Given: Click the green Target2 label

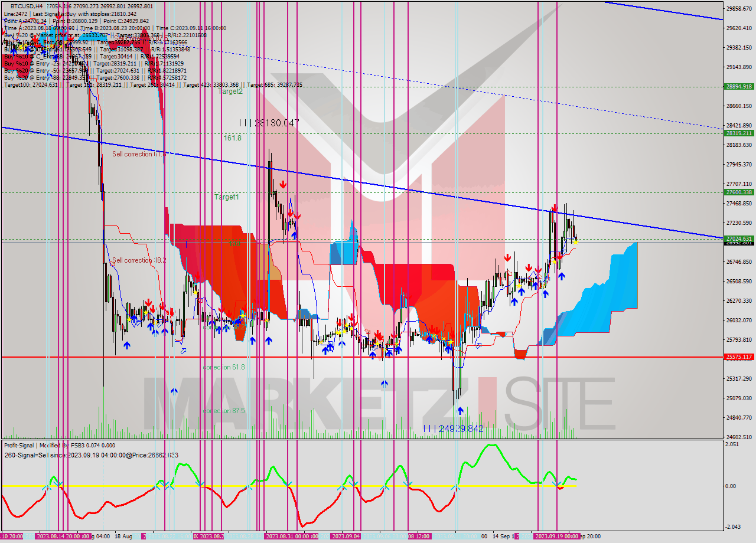Looking at the screenshot, I should [230, 91].
